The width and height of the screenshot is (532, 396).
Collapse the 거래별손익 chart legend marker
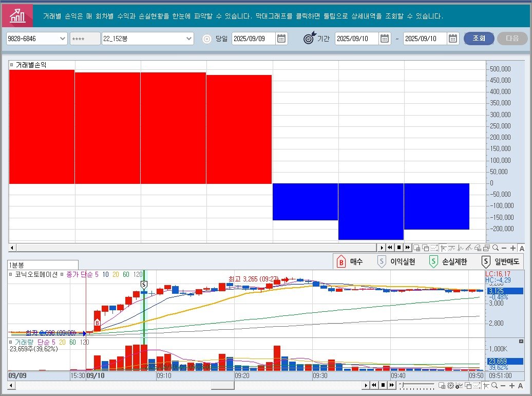(12, 65)
